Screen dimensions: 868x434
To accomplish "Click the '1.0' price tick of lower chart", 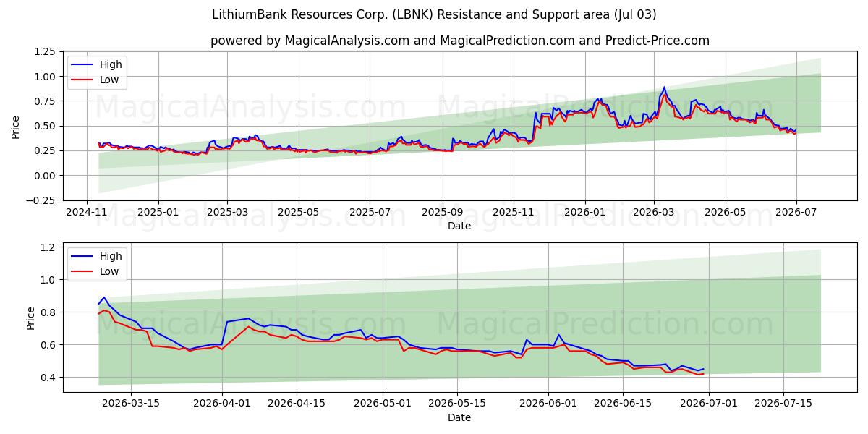I will tap(48, 280).
